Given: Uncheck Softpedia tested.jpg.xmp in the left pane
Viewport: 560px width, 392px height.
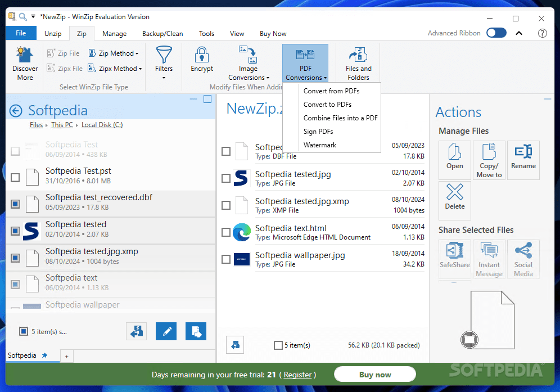Looking at the screenshot, I should point(15,258).
